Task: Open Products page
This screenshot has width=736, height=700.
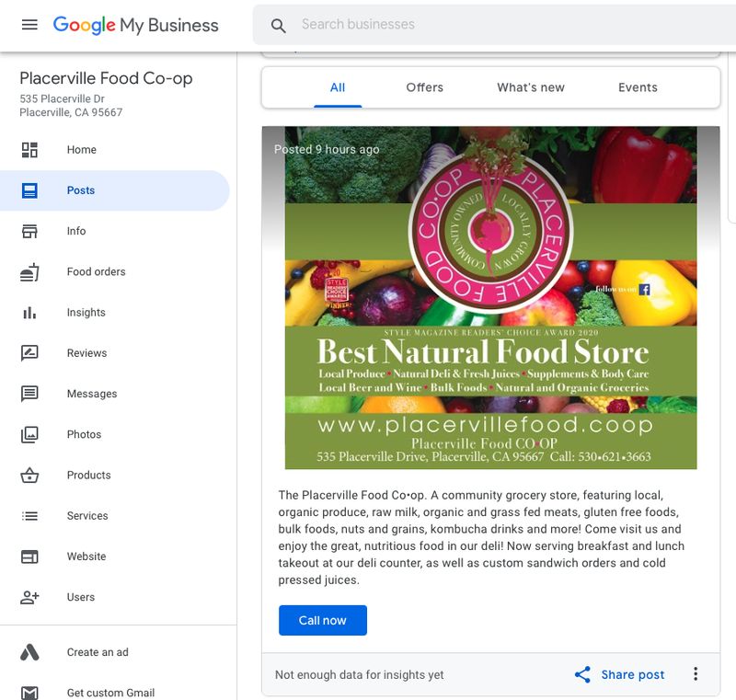Action: pyautogui.click(x=88, y=476)
